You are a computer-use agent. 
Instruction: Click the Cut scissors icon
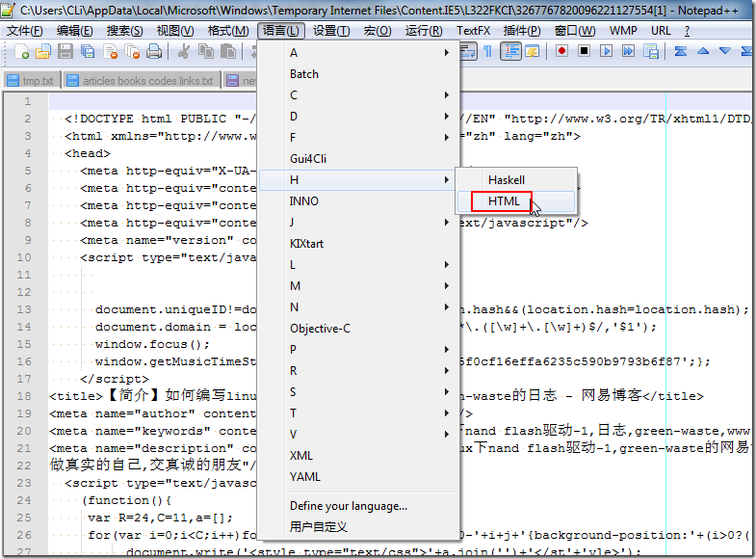click(183, 51)
